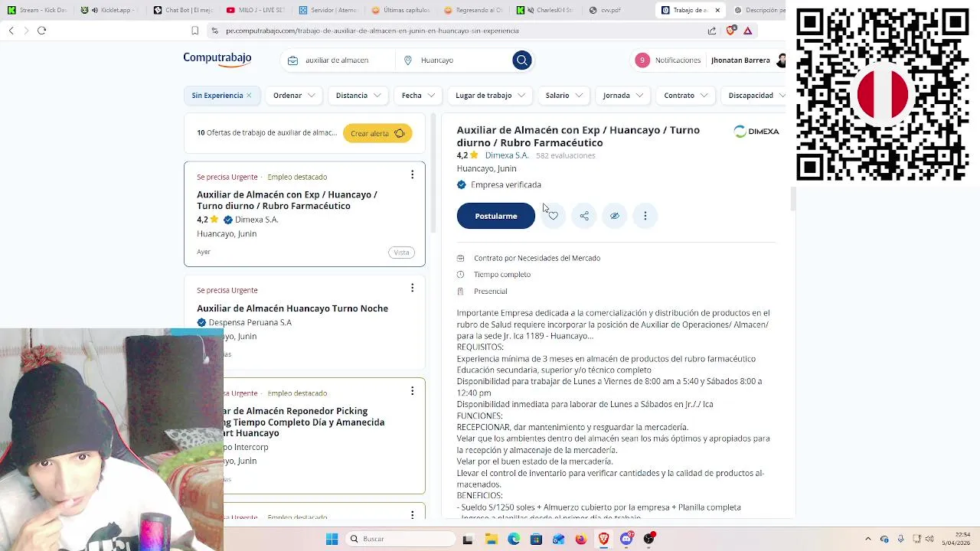Open Windows Start menu
This screenshot has width=980, height=551.
point(332,539)
